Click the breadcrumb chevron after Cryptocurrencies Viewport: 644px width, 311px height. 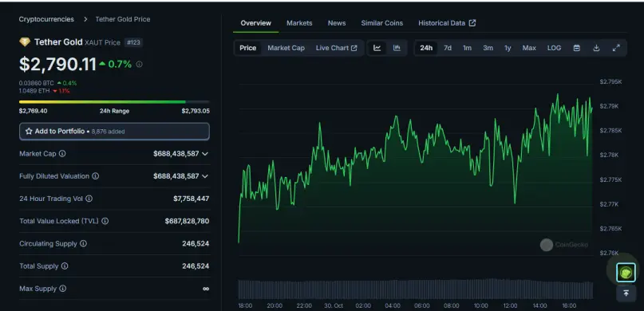pos(85,19)
